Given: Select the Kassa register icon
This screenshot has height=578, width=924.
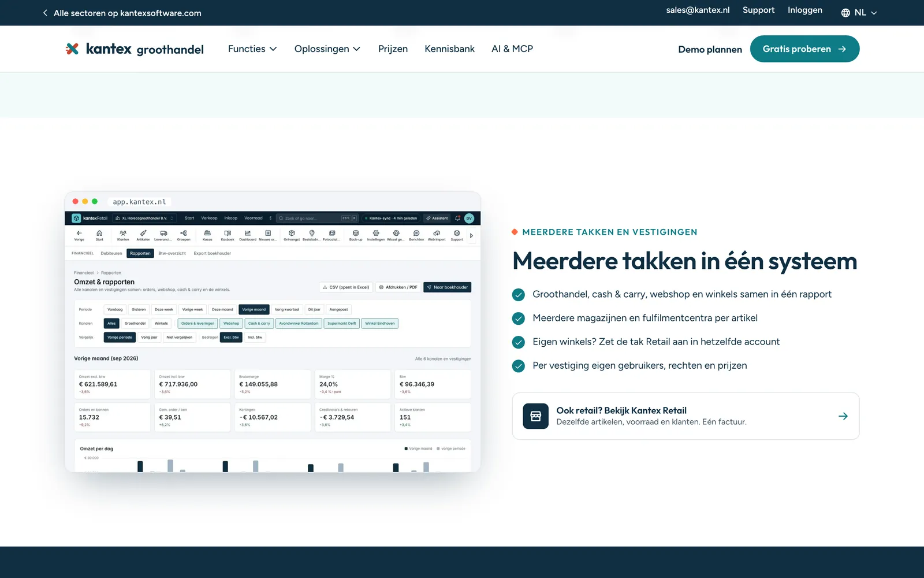Looking at the screenshot, I should click(207, 235).
